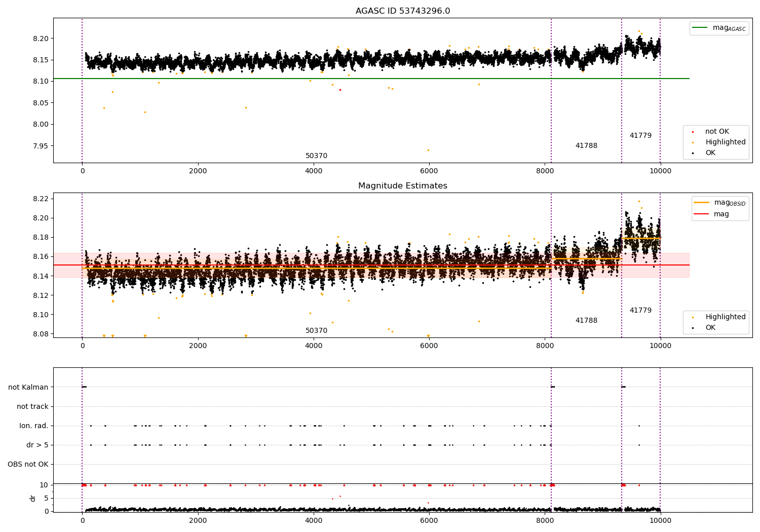Select the 'not OK' legend entry in the top plot
Viewport: 760px width, 532px height.
click(717, 132)
